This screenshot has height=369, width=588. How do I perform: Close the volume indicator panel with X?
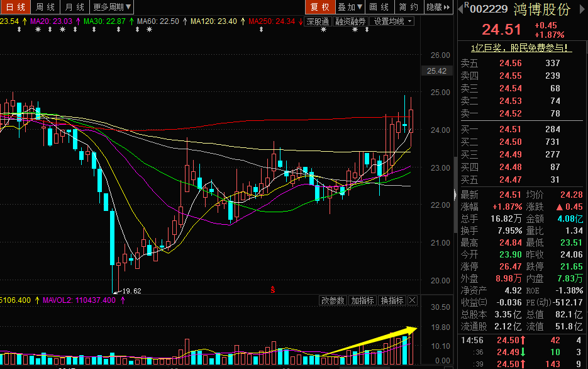[x=413, y=300]
